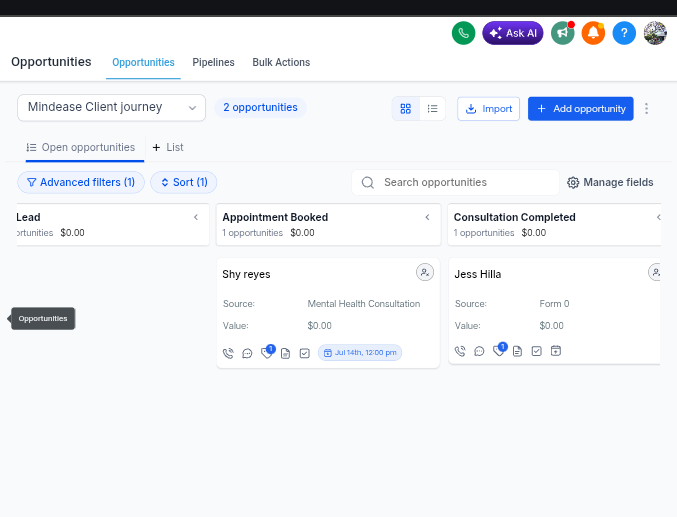Click the green phone dialer icon
677x517 pixels.
463,33
